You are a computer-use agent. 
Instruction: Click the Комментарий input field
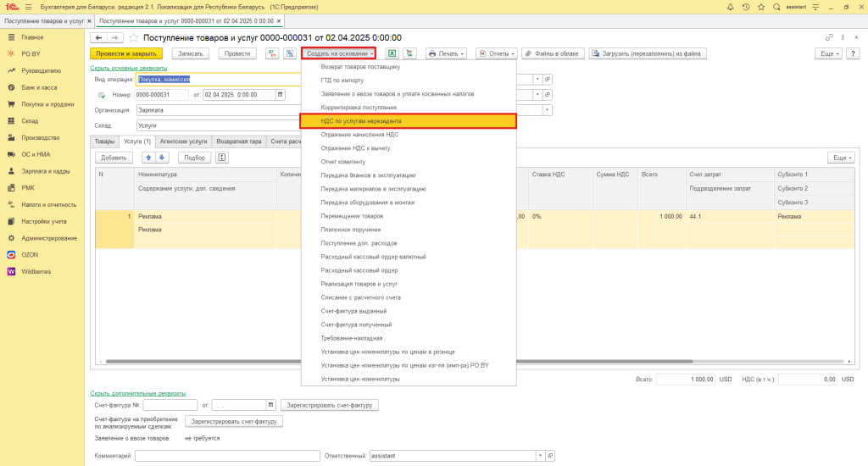[227, 456]
